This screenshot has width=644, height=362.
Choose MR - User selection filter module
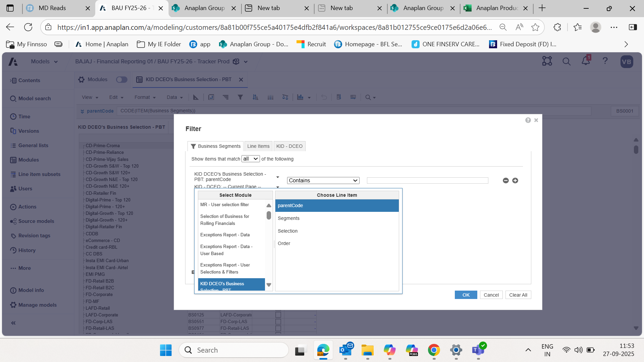(231, 205)
